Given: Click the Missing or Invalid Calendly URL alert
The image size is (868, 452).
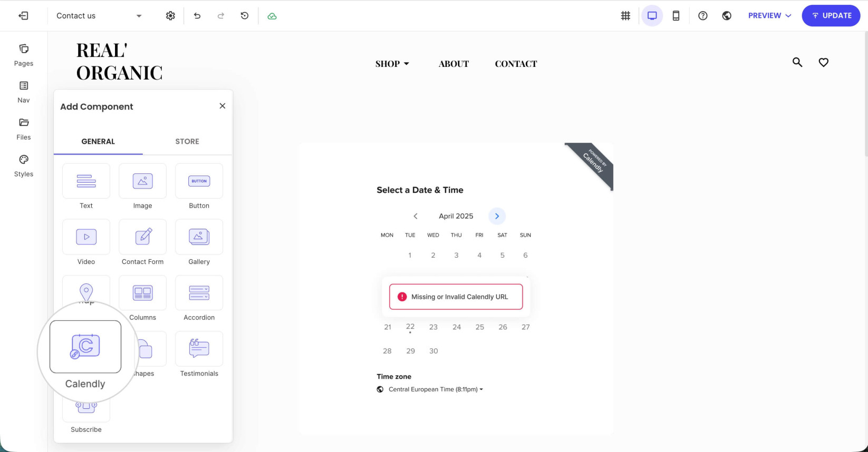Looking at the screenshot, I should point(456,297).
